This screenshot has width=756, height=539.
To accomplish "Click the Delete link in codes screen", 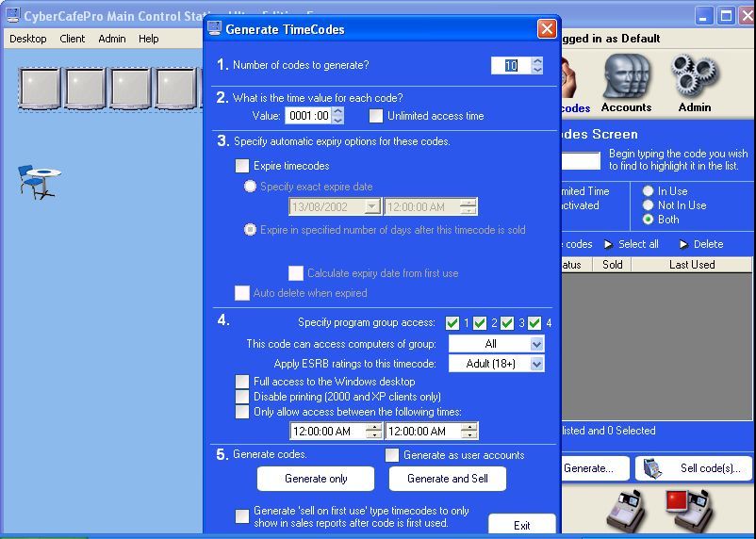I will [x=708, y=244].
